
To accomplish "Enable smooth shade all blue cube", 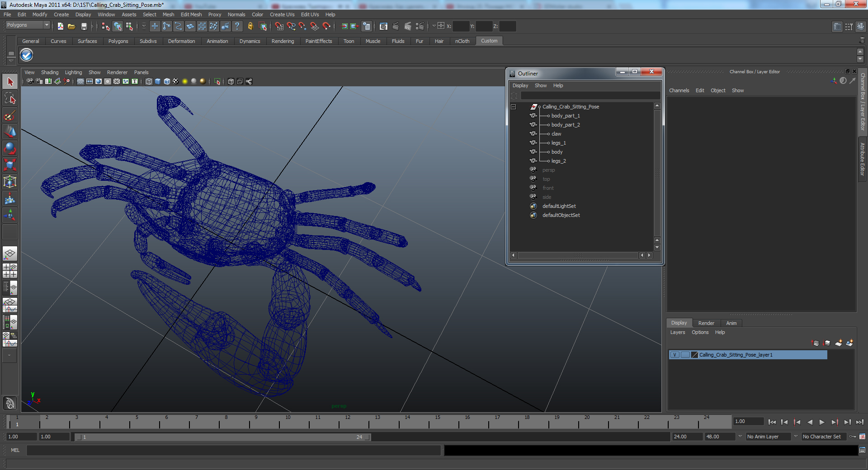I will (158, 81).
